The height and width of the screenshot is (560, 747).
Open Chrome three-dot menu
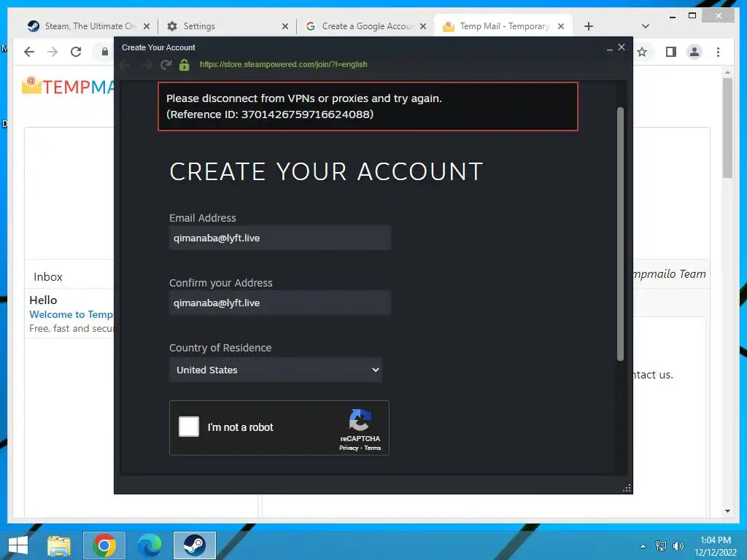pyautogui.click(x=719, y=52)
